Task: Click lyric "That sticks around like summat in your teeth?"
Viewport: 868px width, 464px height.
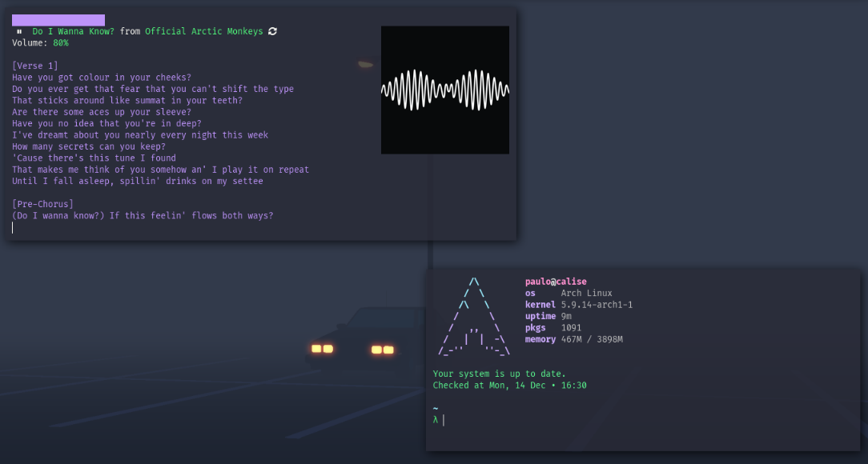Action: [127, 101]
